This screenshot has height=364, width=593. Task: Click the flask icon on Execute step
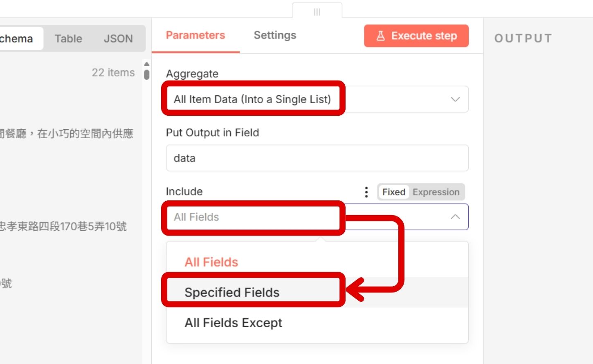click(x=381, y=36)
